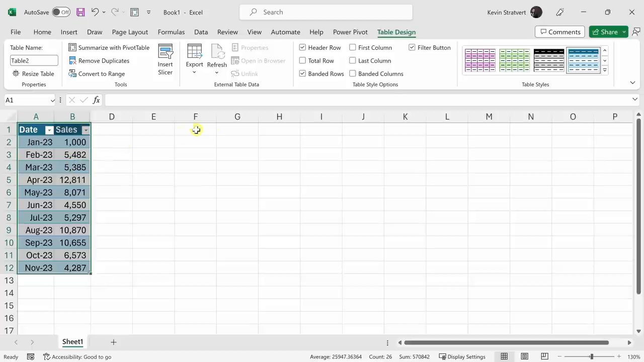Enable the Total Row checkbox
The height and width of the screenshot is (362, 644).
click(x=302, y=60)
